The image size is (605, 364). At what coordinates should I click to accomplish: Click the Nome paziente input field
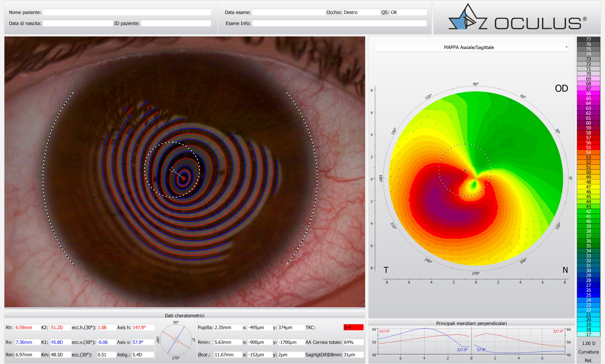pyautogui.click(x=127, y=12)
